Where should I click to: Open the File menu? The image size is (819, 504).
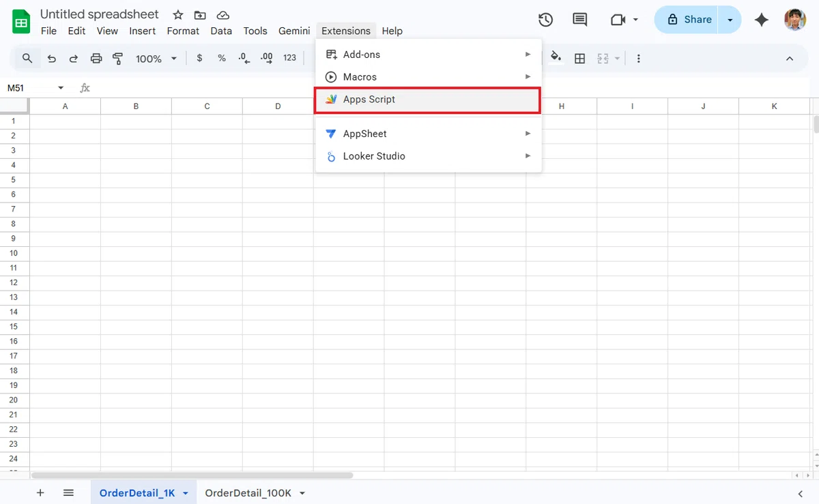tap(49, 31)
